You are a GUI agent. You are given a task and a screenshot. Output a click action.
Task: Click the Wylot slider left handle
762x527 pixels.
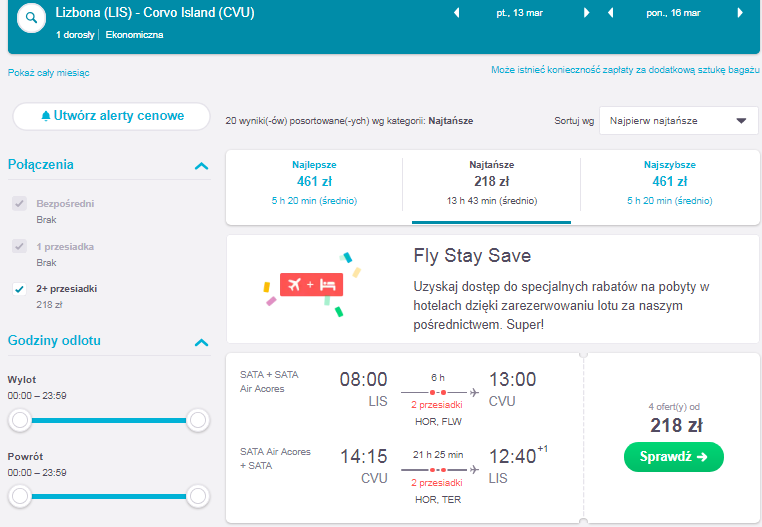(20, 420)
